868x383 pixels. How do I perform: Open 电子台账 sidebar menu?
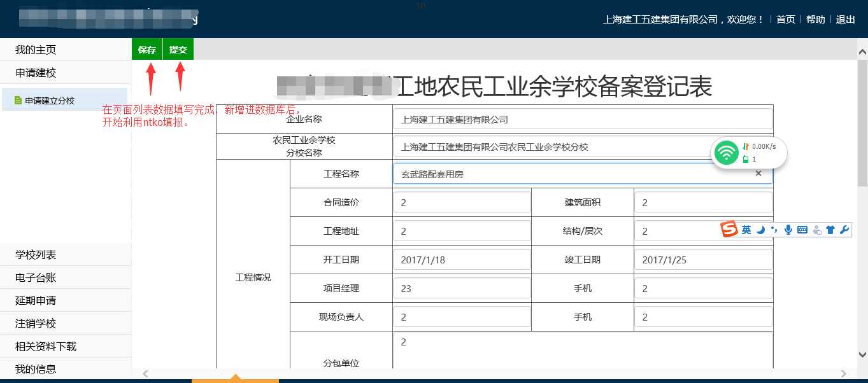click(x=66, y=277)
